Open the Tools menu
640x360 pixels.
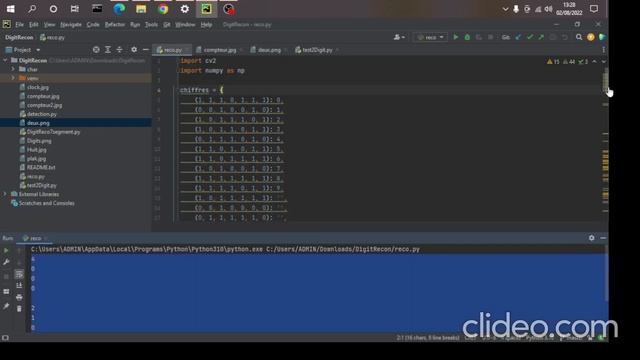coord(151,24)
